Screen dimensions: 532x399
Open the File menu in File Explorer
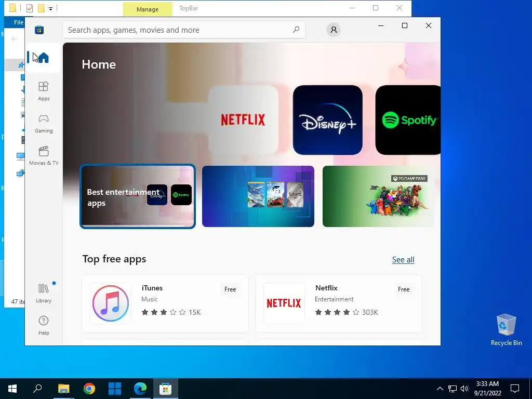point(18,22)
